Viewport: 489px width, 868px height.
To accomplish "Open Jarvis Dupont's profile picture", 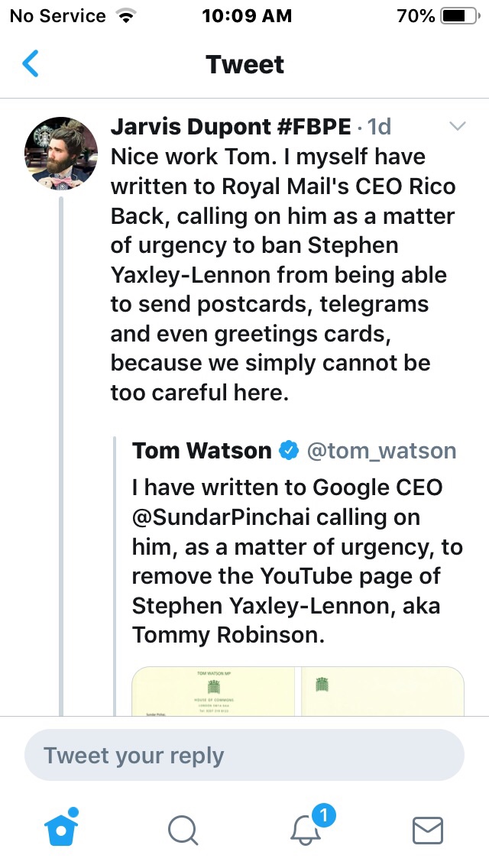I will [x=62, y=154].
